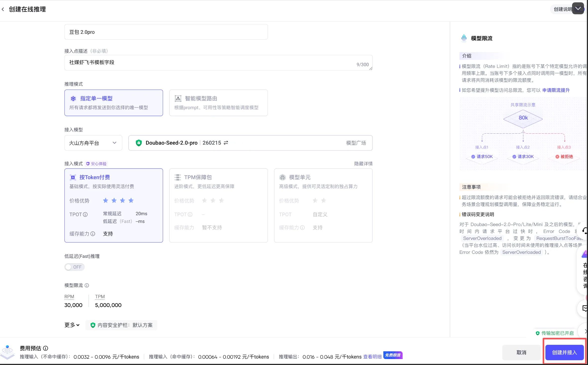This screenshot has width=588, height=365.
Task: Click the 创建说明 button at top right
Action: pyautogui.click(x=563, y=9)
